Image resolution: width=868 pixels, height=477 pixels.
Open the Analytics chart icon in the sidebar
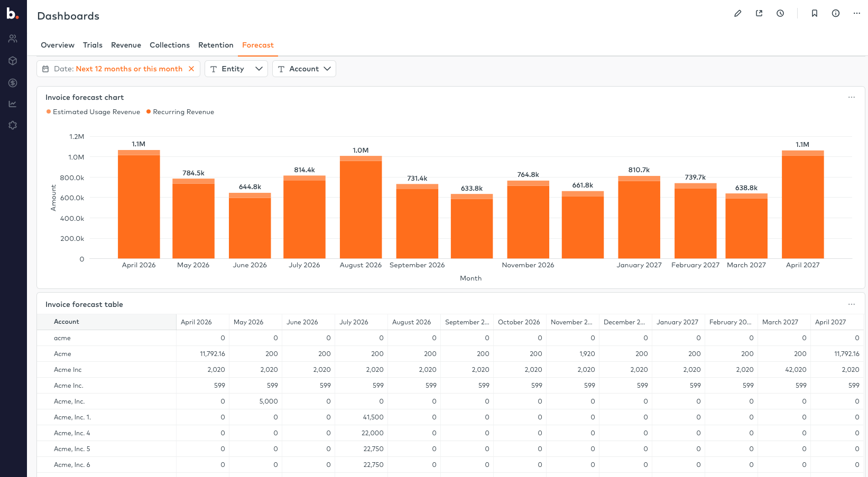[12, 104]
